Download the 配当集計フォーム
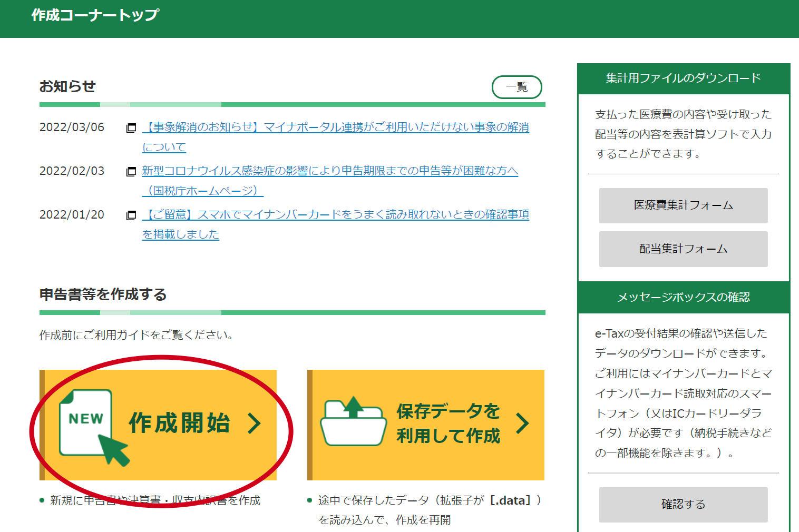The height and width of the screenshot is (532, 799). 683,249
